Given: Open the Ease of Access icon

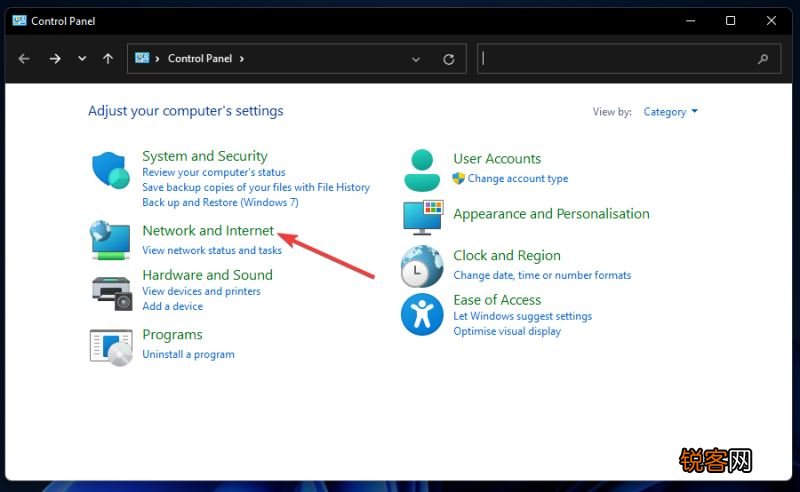Looking at the screenshot, I should [x=422, y=314].
